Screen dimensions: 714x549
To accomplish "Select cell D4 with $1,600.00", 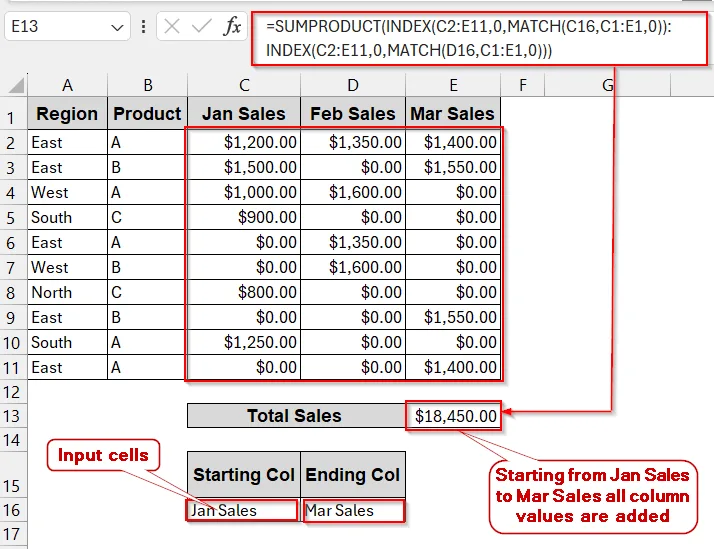I will point(353,193).
